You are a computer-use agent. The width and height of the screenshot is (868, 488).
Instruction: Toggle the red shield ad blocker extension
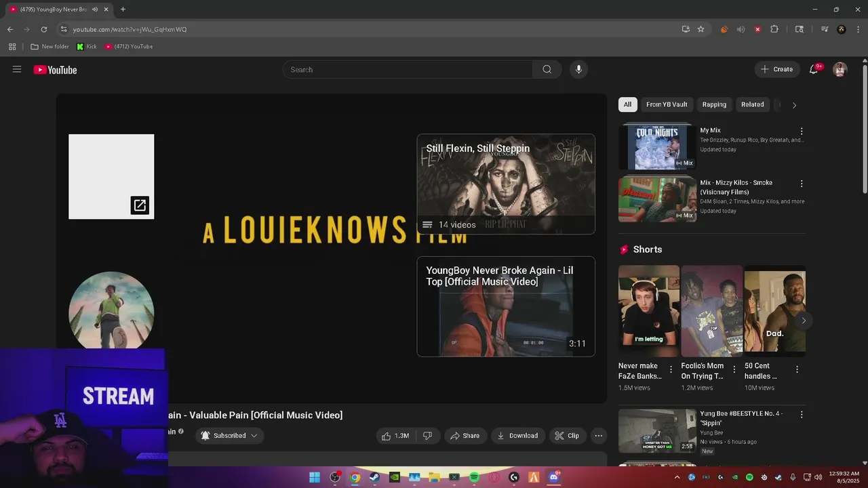[757, 29]
